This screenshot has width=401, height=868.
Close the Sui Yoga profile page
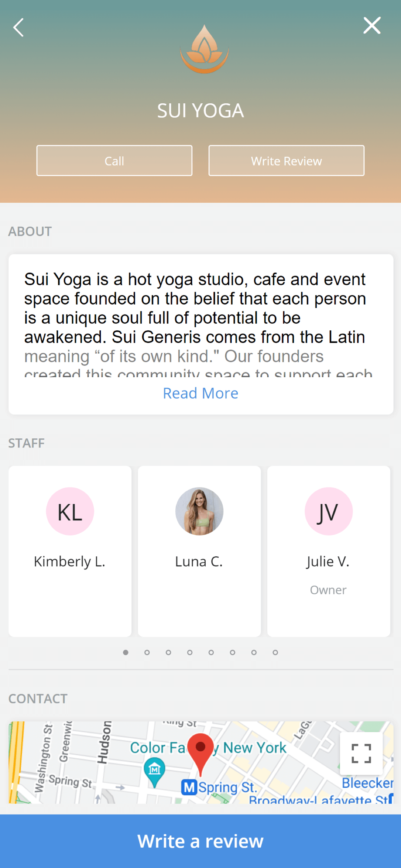click(372, 26)
